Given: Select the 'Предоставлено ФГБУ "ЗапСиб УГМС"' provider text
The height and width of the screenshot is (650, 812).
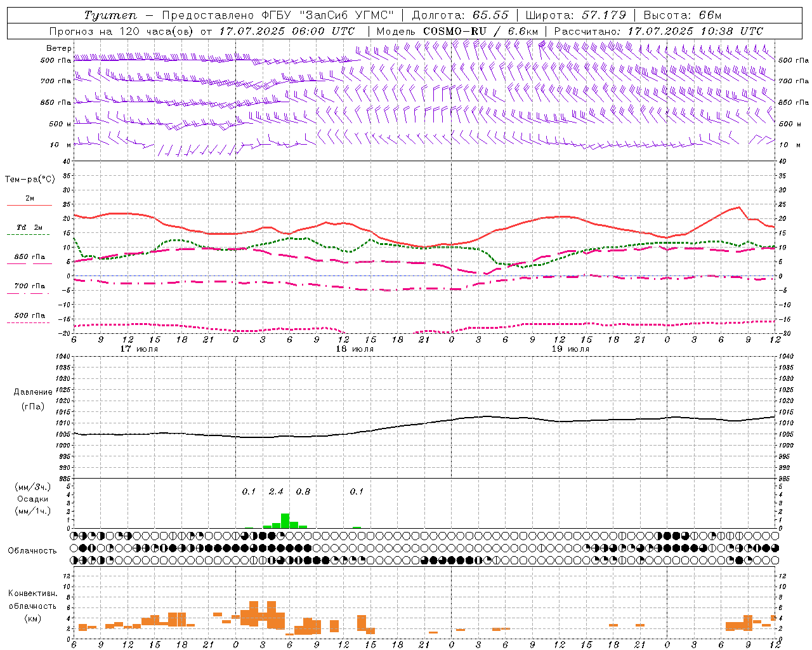Looking at the screenshot, I should click(279, 15).
